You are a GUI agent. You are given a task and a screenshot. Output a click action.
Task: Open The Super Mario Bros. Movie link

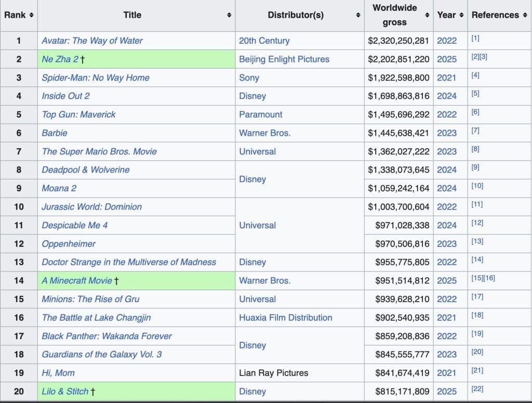(x=99, y=151)
